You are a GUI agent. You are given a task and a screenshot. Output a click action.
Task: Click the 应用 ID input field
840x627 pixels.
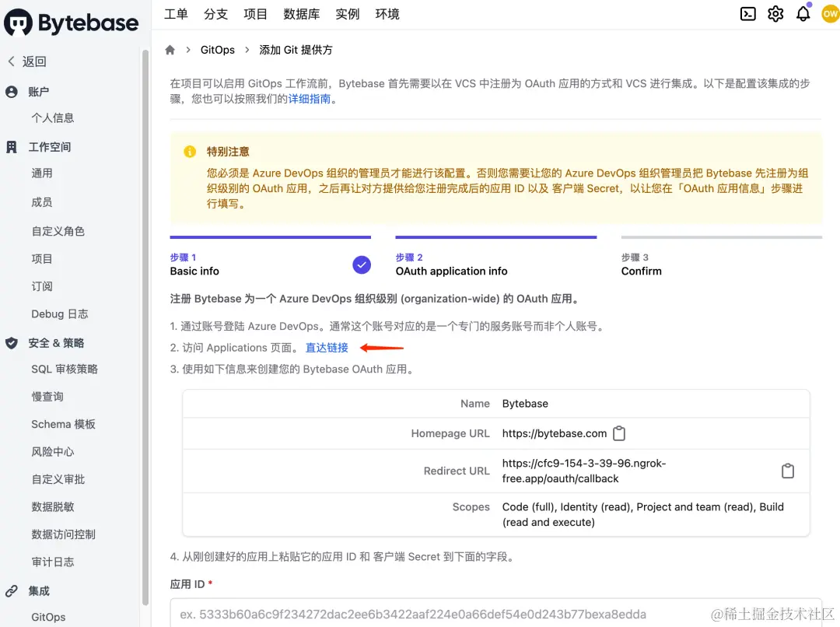click(495, 614)
